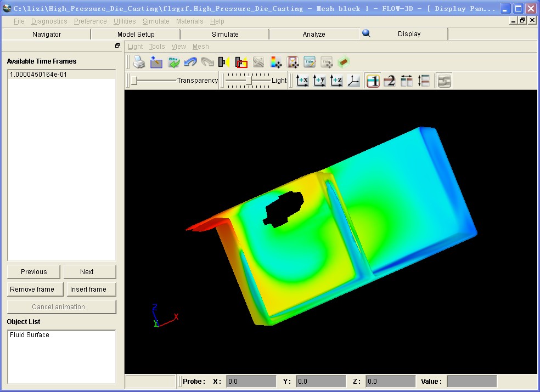540x392 pixels.
Task: Set view along the +z axis
Action: (x=336, y=81)
